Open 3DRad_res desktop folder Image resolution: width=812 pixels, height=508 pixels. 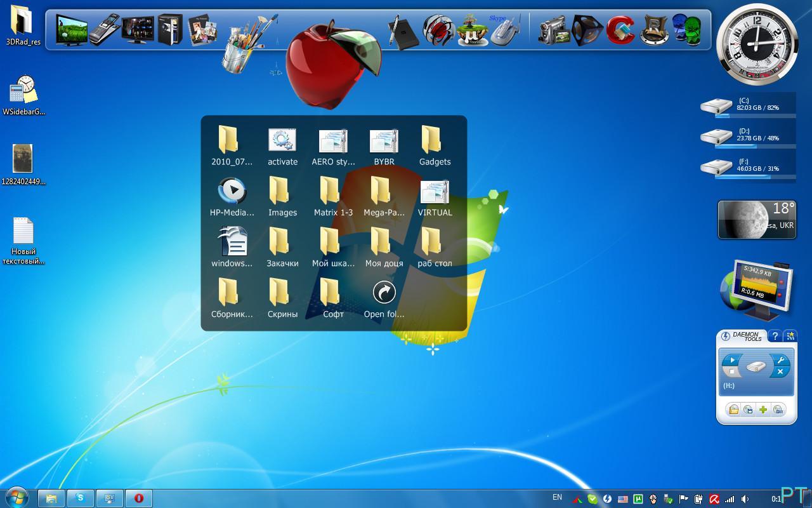(x=23, y=26)
